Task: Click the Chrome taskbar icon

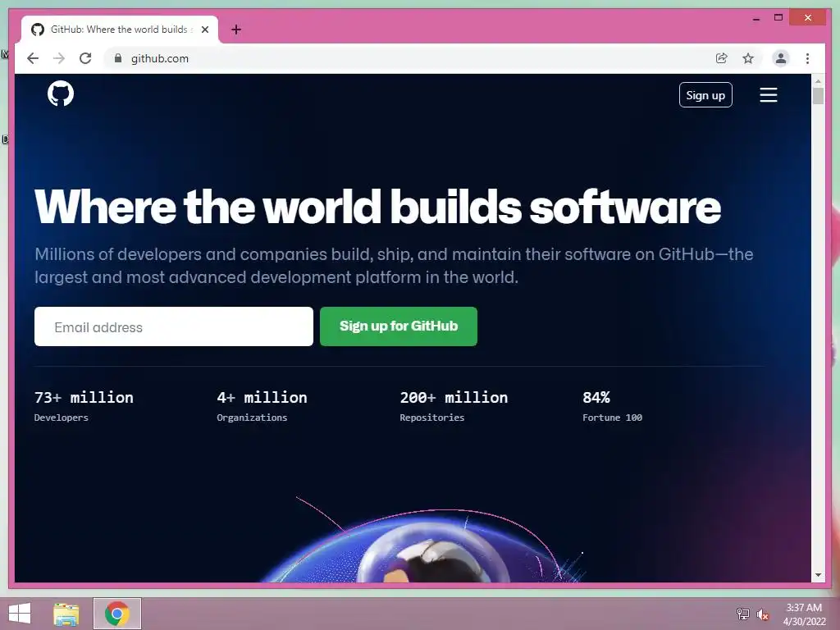Action: coord(117,614)
